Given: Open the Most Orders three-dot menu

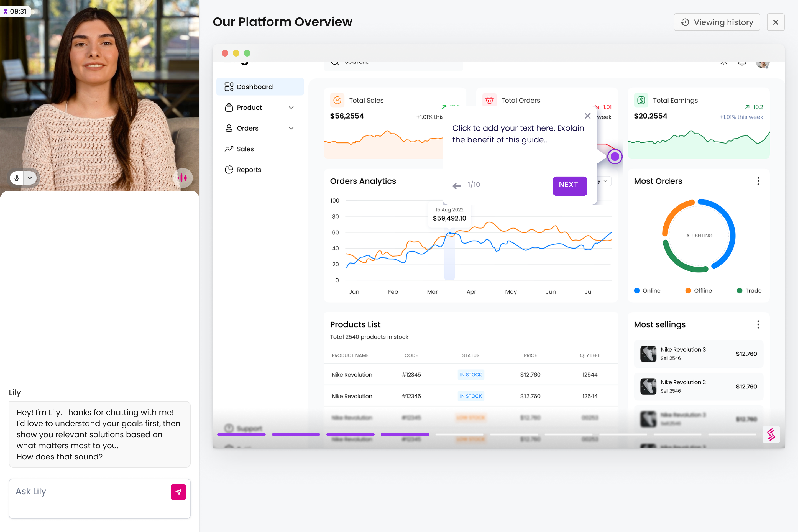Looking at the screenshot, I should pos(758,181).
